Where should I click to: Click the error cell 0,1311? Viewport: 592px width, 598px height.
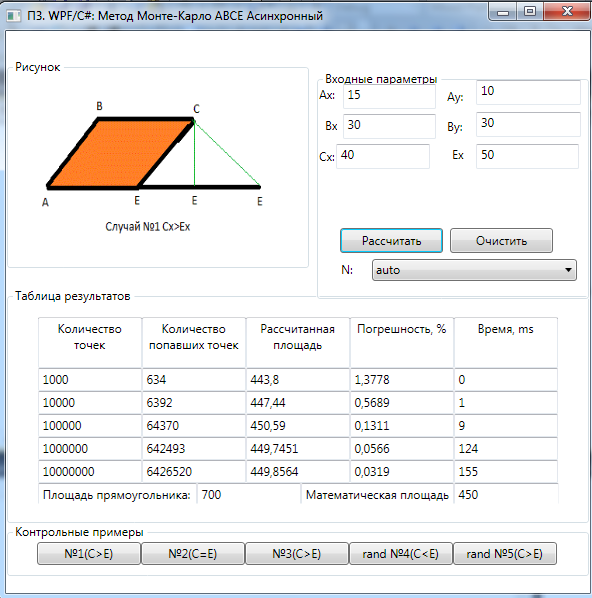pyautogui.click(x=402, y=426)
